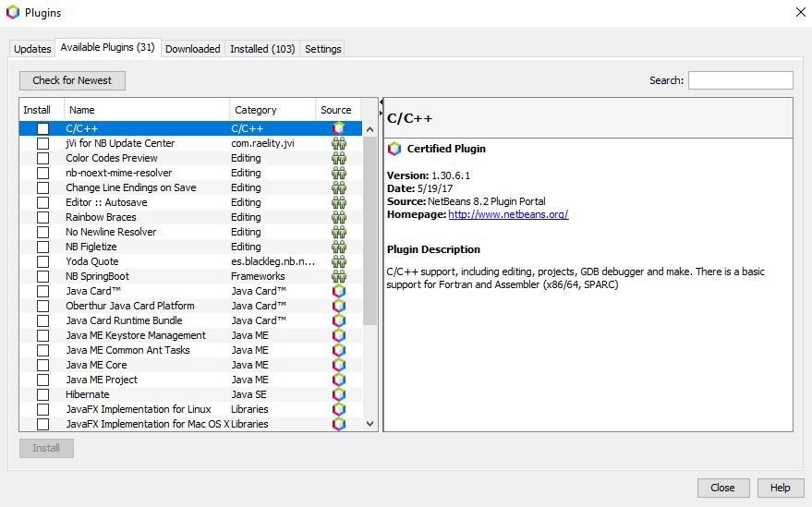Open the http://www.netbeans.org/ homepage link
The image size is (812, 507).
[508, 214]
